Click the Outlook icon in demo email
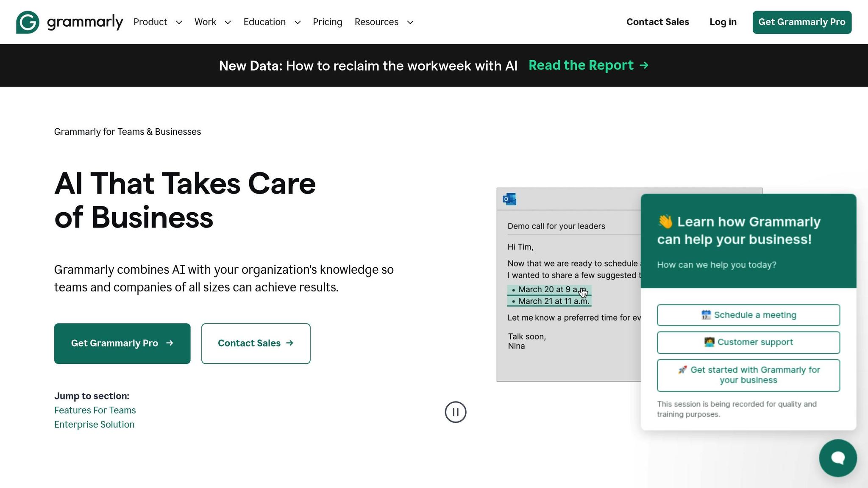Viewport: 868px width, 488px height. click(509, 199)
